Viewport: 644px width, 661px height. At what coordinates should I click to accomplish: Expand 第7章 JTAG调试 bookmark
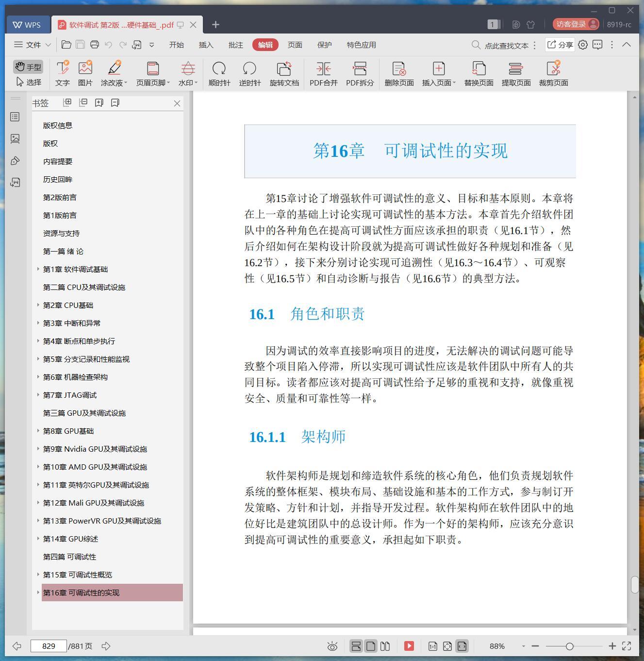[x=38, y=395]
